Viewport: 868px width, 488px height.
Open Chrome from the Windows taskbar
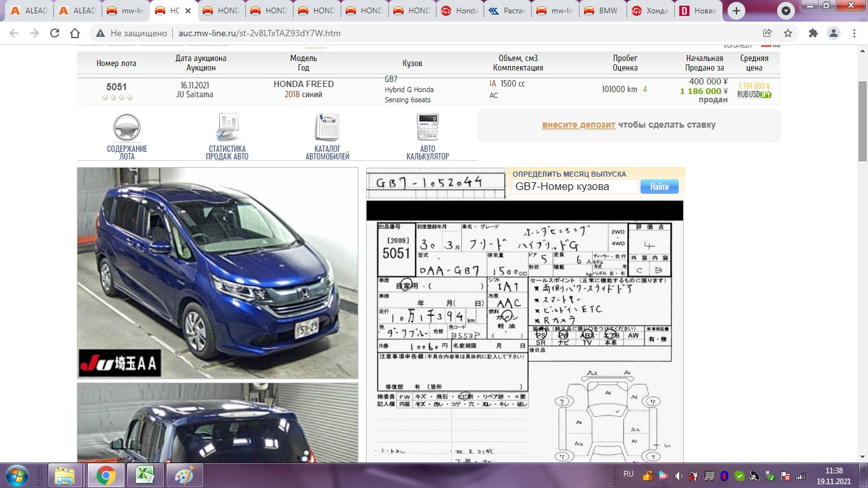pyautogui.click(x=105, y=475)
